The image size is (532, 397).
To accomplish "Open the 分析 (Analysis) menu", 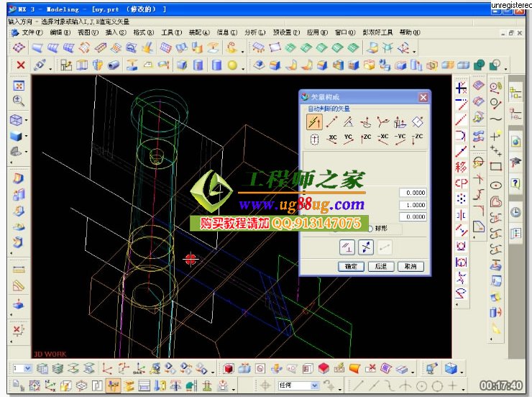I will (254, 32).
